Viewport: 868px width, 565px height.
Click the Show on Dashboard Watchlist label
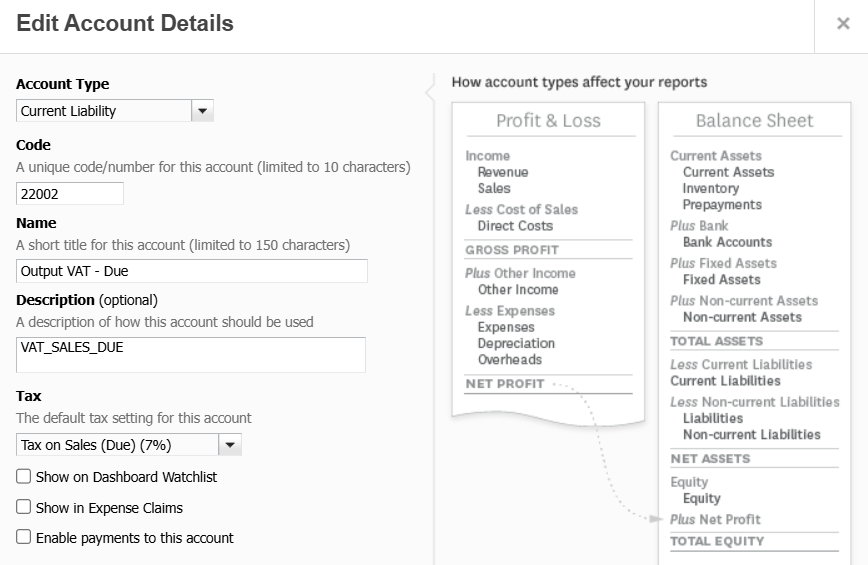126,477
